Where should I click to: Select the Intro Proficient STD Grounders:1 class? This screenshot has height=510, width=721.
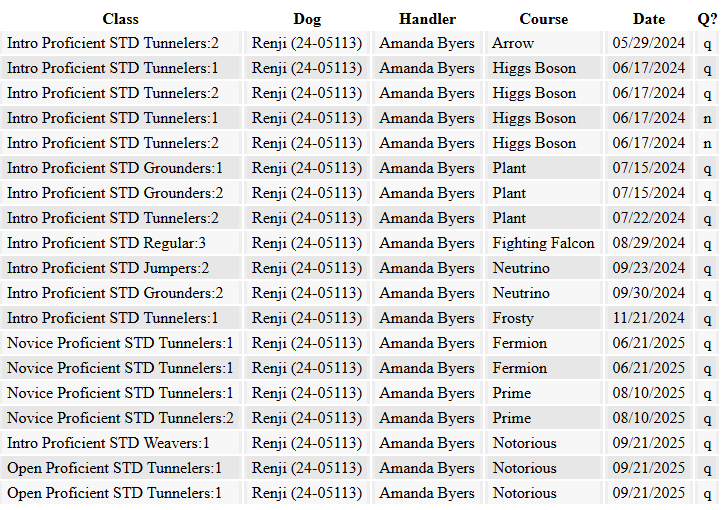115,168
